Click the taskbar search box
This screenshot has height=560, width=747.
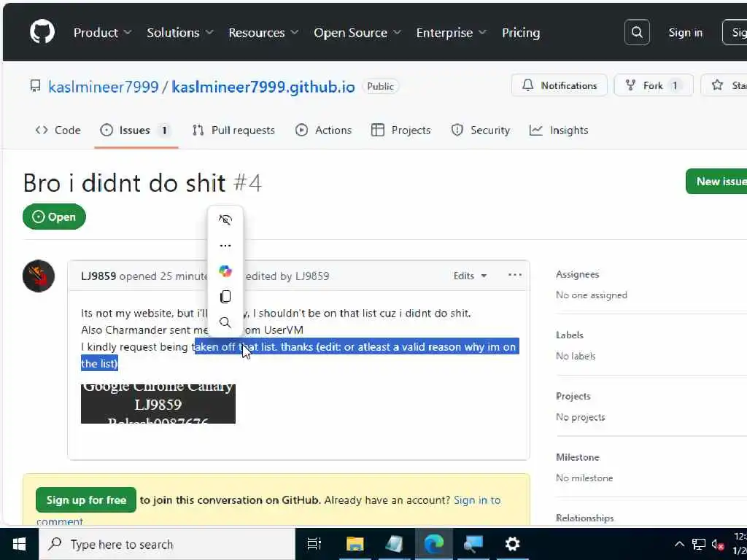click(167, 544)
